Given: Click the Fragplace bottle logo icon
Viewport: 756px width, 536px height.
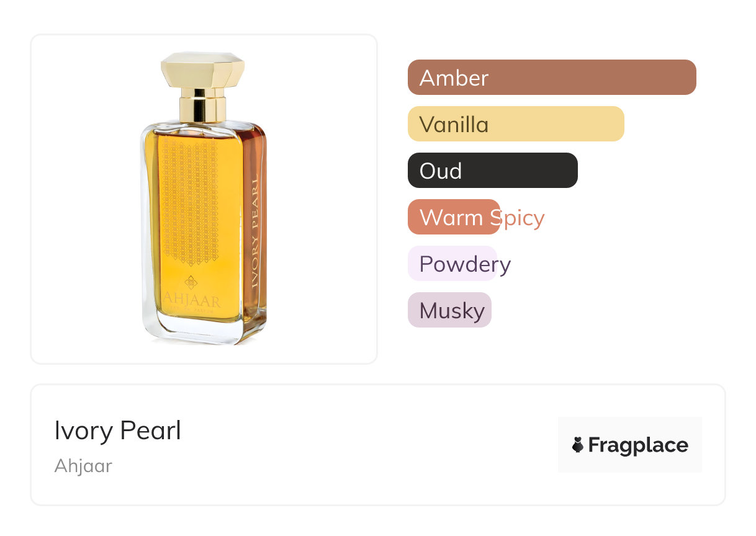Looking at the screenshot, I should pos(578,445).
